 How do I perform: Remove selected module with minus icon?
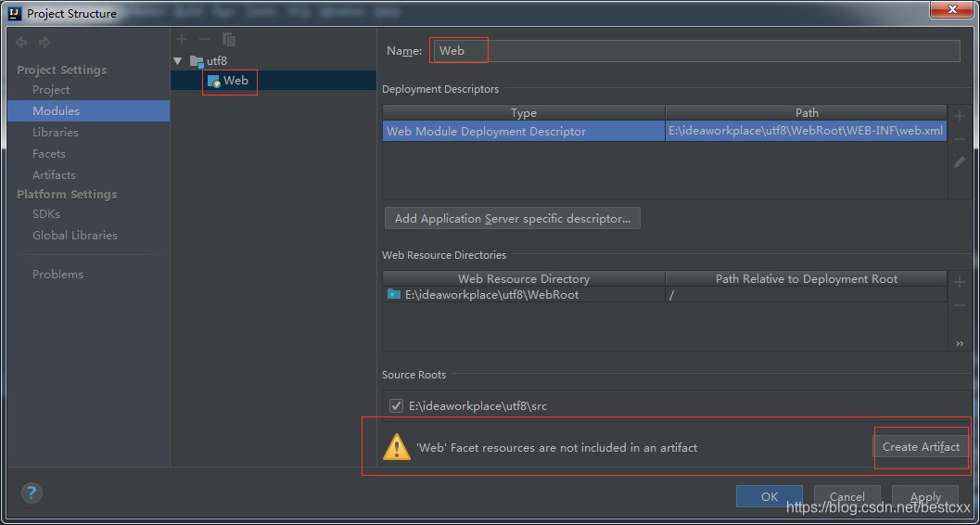[204, 39]
